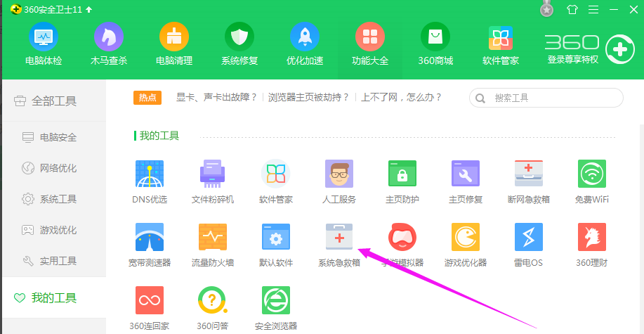Click the magnifier search icon
Image resolution: width=644 pixels, height=334 pixels.
480,98
